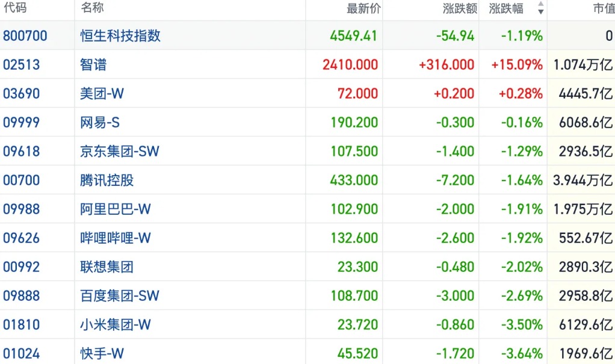The image size is (615, 364).
Task: Select the percentage -0.16%
Action: 522,123
